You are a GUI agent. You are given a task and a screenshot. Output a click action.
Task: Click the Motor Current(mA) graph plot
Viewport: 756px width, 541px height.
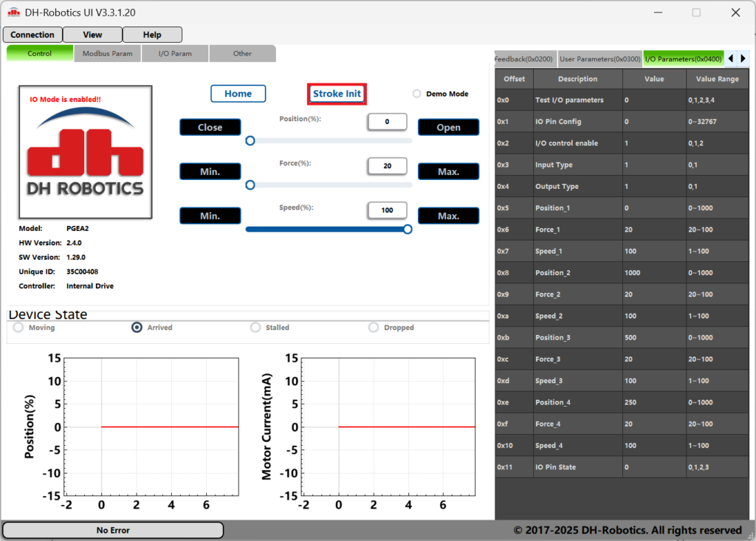[388, 427]
